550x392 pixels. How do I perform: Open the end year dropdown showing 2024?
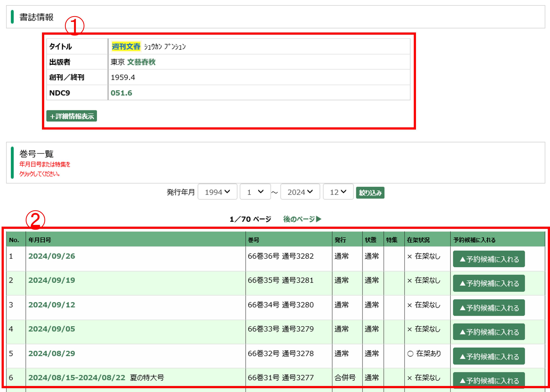click(x=300, y=192)
